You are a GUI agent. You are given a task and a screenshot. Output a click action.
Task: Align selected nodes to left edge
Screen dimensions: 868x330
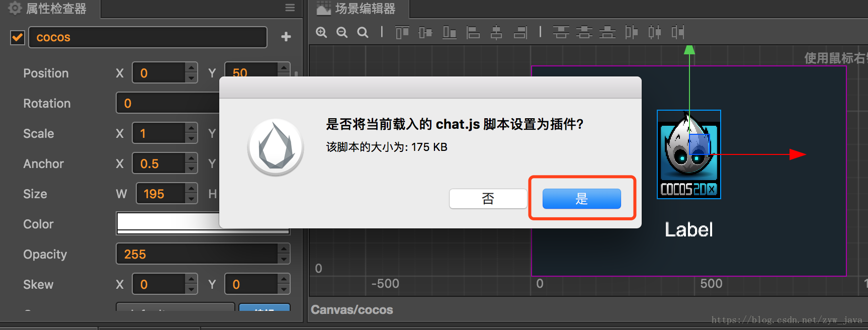[x=473, y=33]
